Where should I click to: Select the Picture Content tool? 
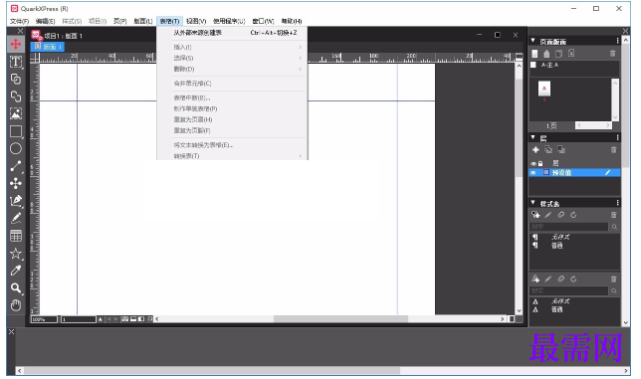[16, 113]
